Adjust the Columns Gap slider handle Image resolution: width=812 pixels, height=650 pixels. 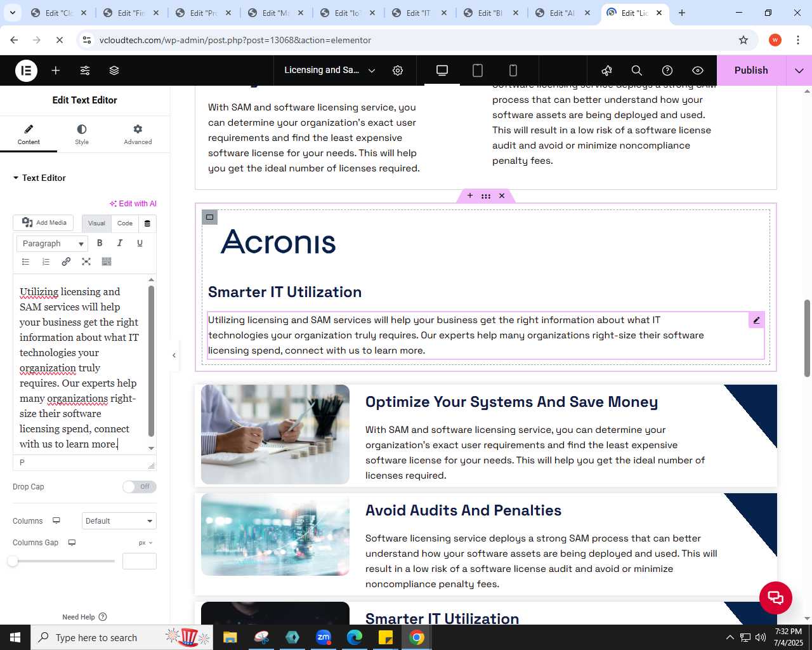pyautogui.click(x=13, y=561)
